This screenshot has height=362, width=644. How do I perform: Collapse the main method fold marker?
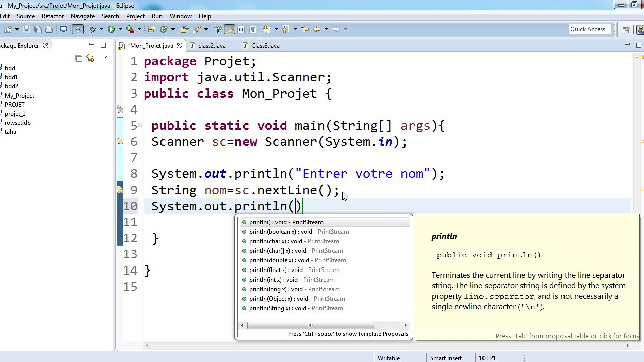tap(140, 125)
